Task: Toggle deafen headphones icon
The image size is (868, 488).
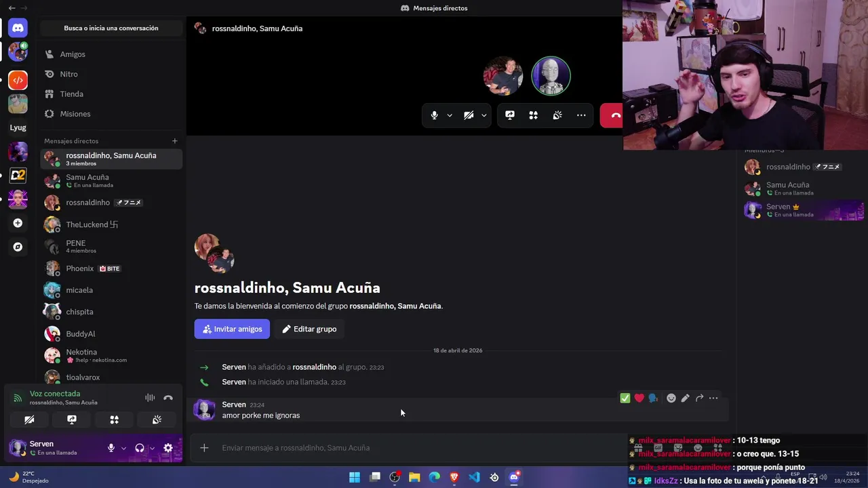Action: pyautogui.click(x=140, y=448)
